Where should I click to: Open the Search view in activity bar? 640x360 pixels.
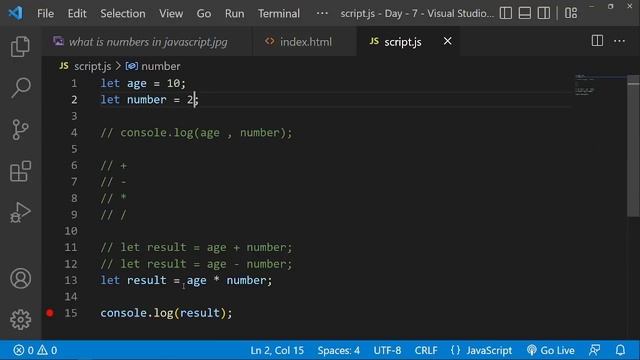tap(20, 87)
